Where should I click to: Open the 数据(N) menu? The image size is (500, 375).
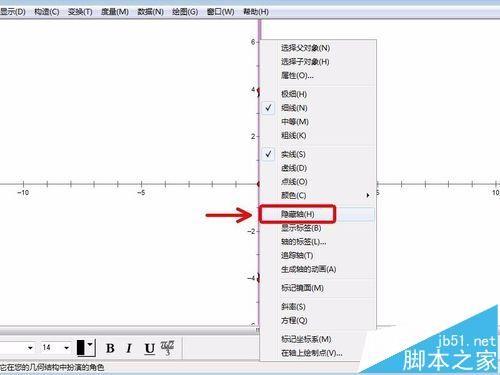[x=150, y=12]
